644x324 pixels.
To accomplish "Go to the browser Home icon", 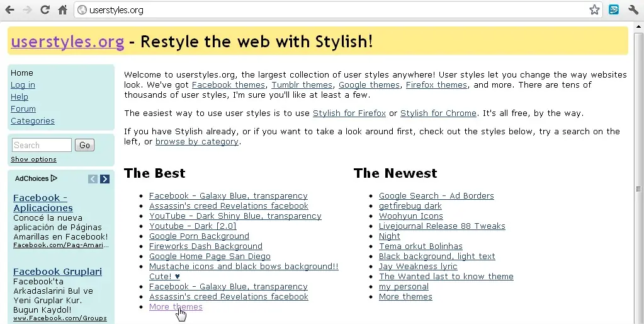I will (x=62, y=10).
